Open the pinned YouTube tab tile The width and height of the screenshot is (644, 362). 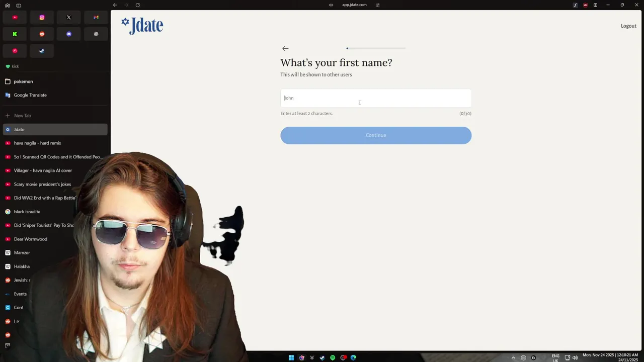point(15,17)
